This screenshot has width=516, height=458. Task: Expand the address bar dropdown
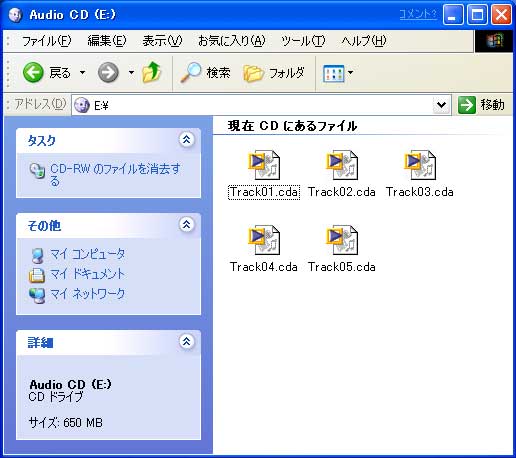(x=442, y=105)
